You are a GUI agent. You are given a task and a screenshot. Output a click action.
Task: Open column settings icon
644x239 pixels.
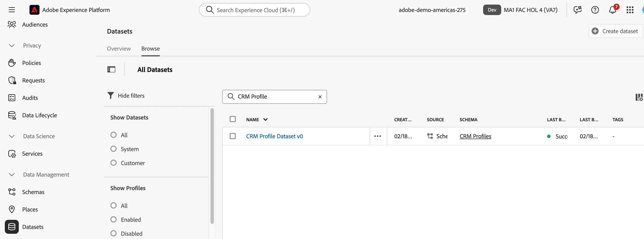pos(639,97)
